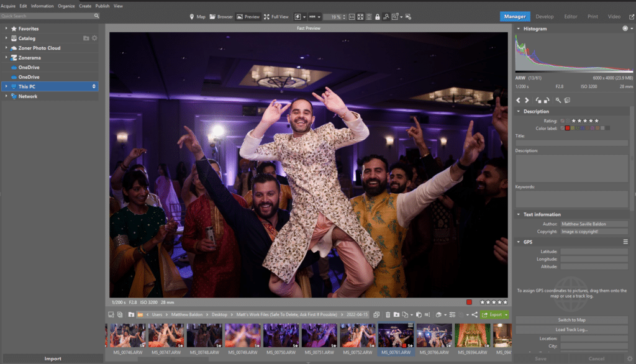Open the Publish menu
The image size is (636, 364).
pos(102,6)
